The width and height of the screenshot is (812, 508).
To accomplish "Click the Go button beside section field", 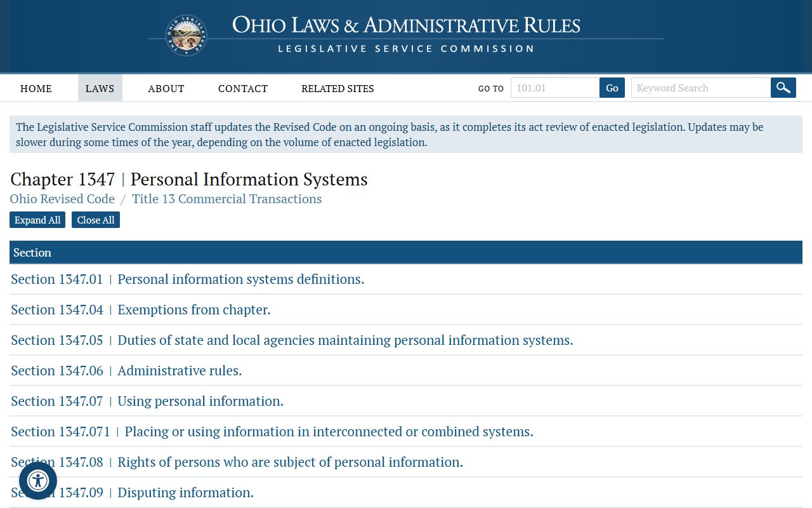I will point(612,88).
